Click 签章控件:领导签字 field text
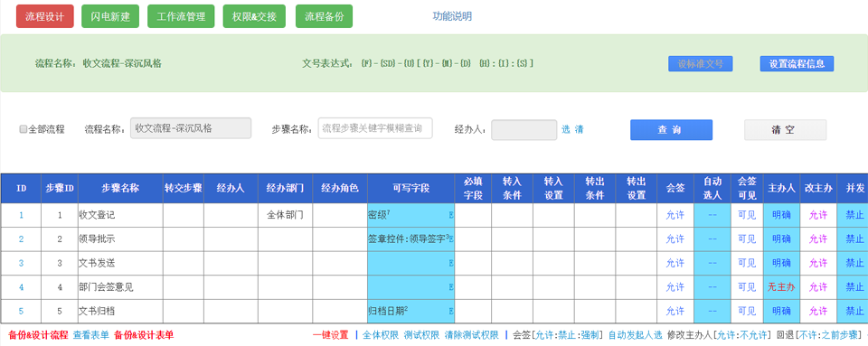This screenshot has height=346, width=868. tap(409, 239)
